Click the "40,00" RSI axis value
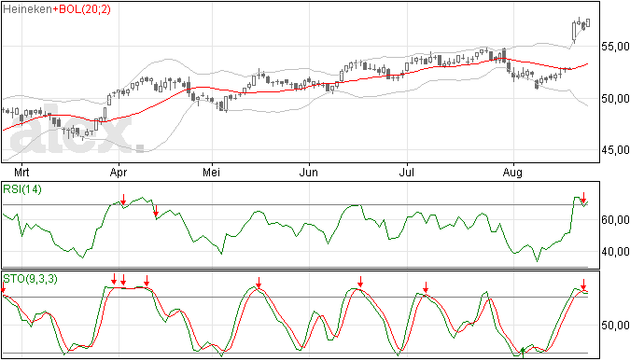644x361 pixels. tap(615, 252)
